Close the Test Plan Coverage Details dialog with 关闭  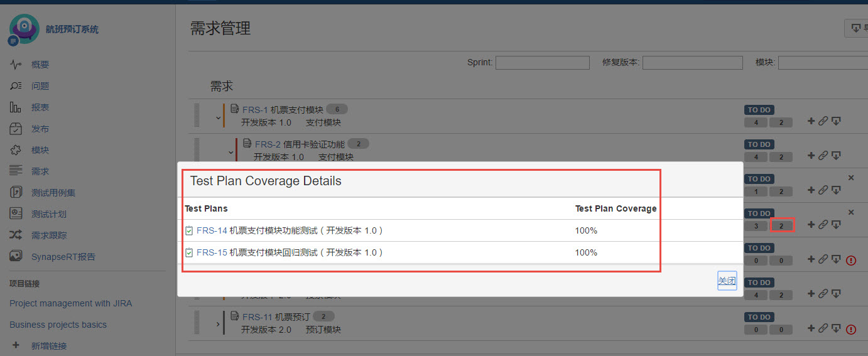click(x=727, y=281)
